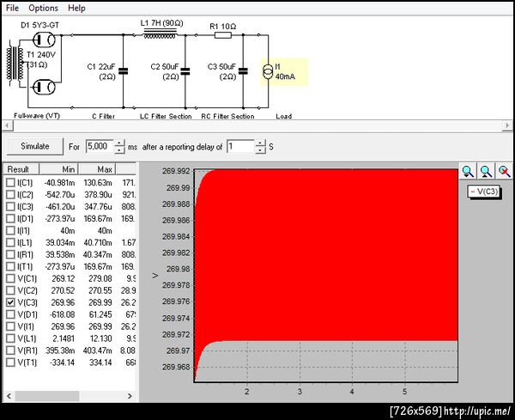Click the V(C3) graph legend entry
The width and height of the screenshot is (515, 420).
point(484,192)
